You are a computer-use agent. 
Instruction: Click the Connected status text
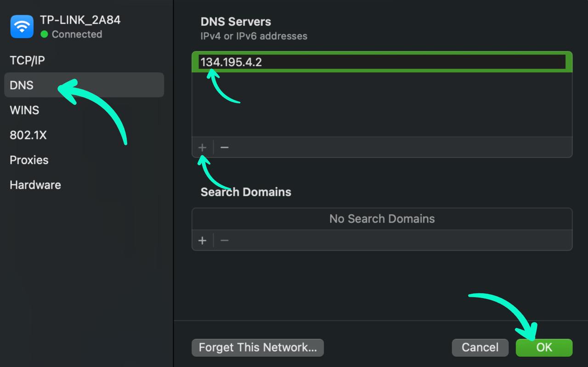(77, 34)
